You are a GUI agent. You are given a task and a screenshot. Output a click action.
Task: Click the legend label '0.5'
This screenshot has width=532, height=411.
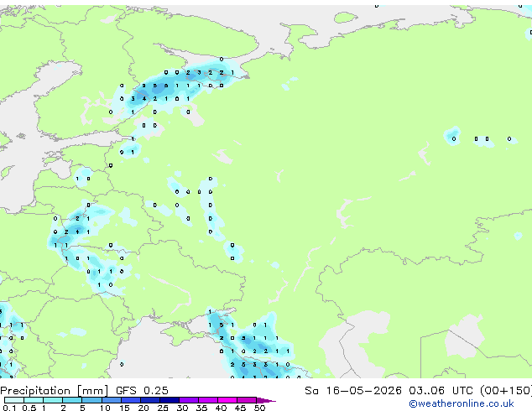click(x=29, y=408)
